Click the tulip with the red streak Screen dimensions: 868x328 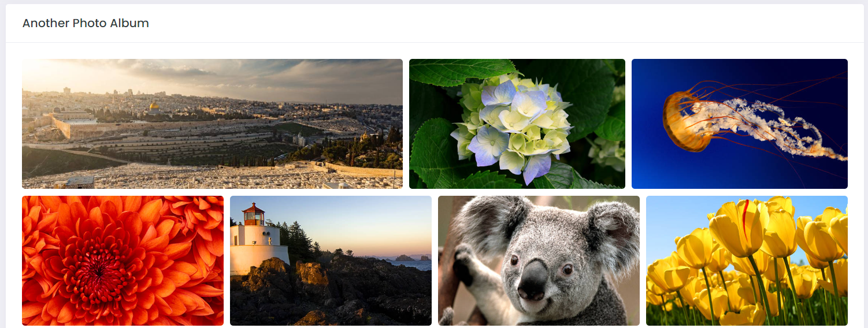coord(744,226)
